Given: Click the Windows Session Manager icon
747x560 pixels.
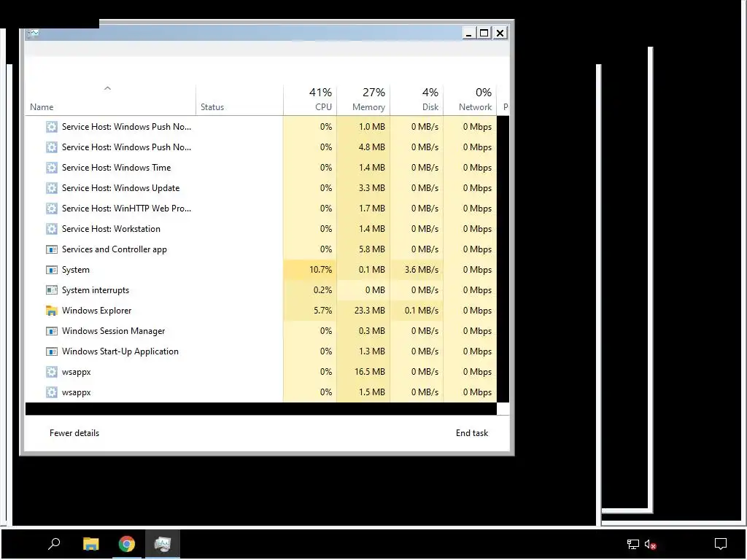Looking at the screenshot, I should [52, 331].
